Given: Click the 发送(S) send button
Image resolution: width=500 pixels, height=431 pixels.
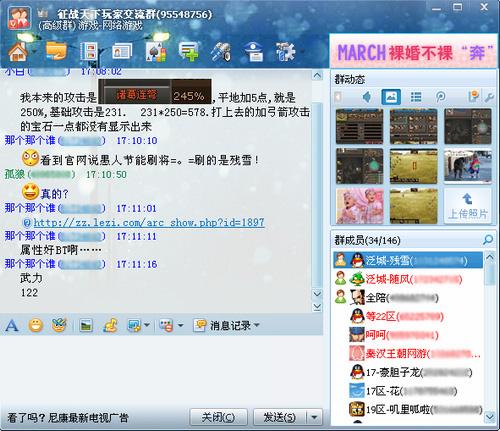Looking at the screenshot, I should pyautogui.click(x=279, y=417).
